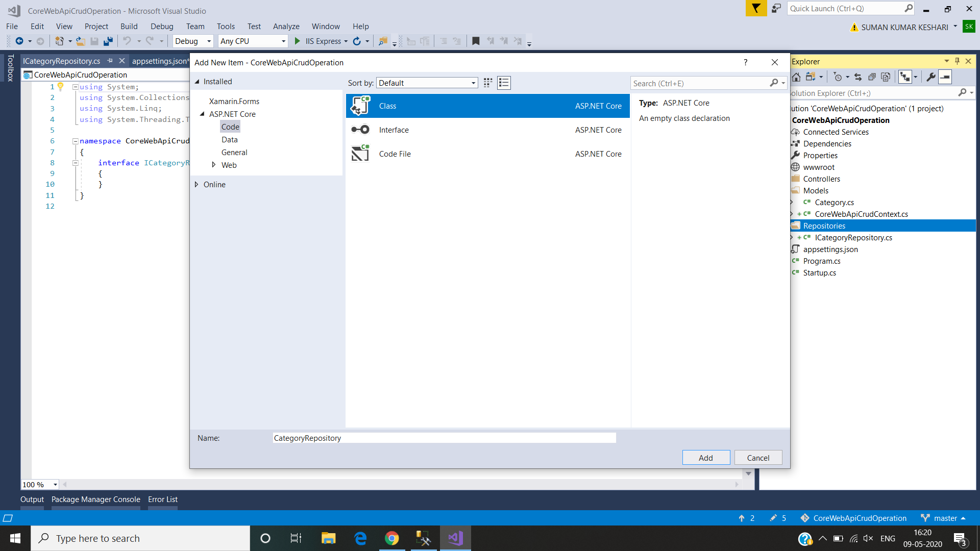Viewport: 980px width, 551px height.
Task: Open the Debug menu
Action: click(x=162, y=27)
